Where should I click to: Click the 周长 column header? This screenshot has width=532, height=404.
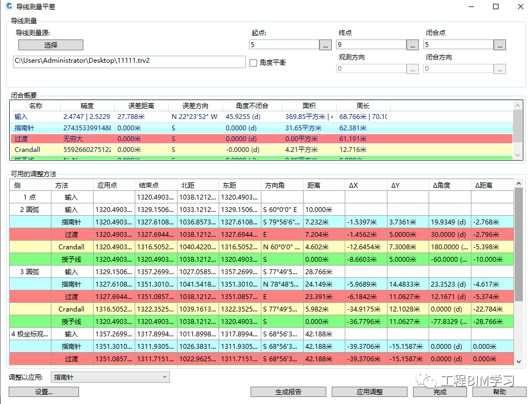pos(363,106)
